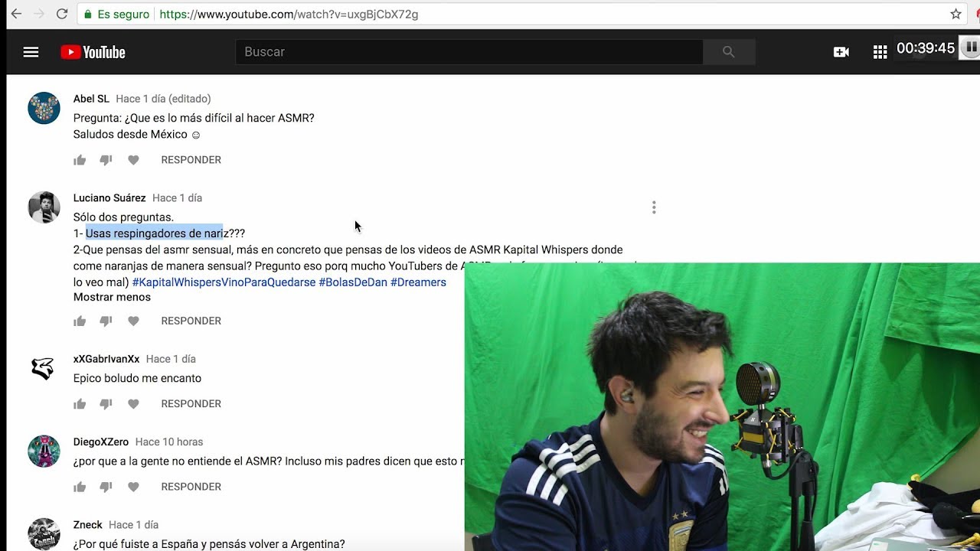
Task: Open Abel SL's avatar thumbnail
Action: 44,108
